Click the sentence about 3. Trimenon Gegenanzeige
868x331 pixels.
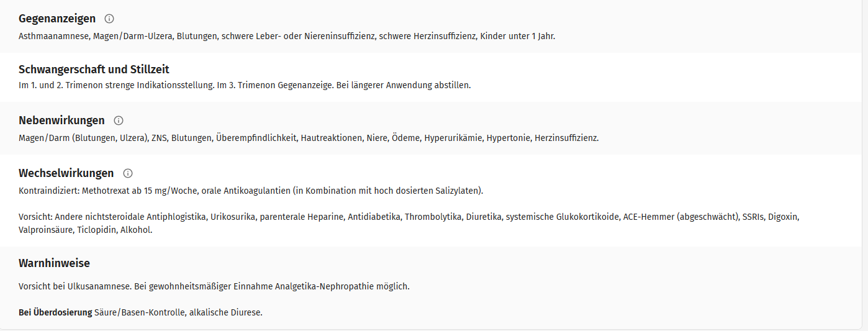tap(275, 85)
